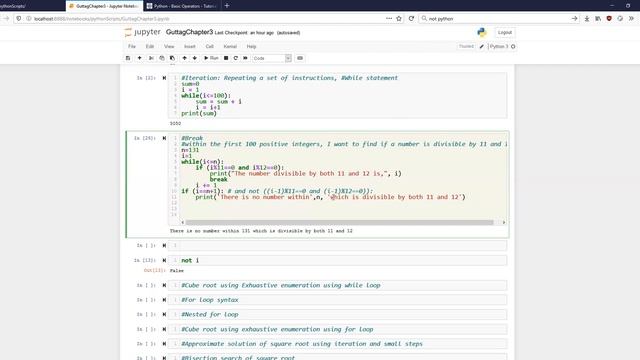Open the Cell menu
The image size is (640, 360).
pos(209,47)
